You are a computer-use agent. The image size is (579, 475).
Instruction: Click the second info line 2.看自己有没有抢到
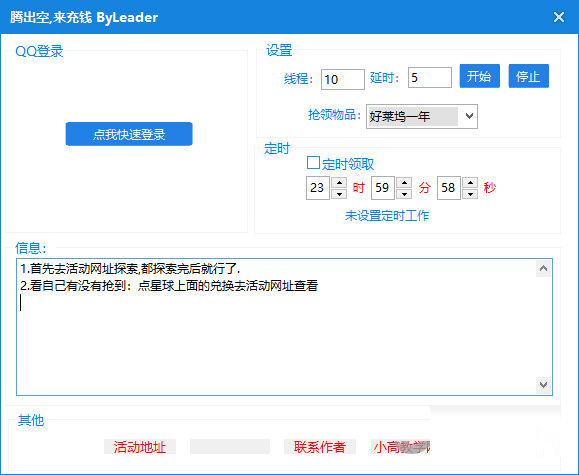(x=169, y=286)
